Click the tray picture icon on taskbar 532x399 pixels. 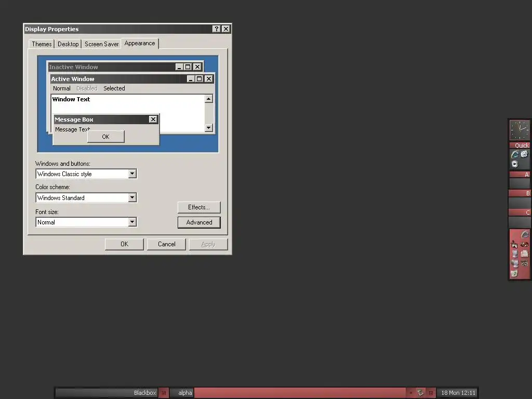coord(420,393)
